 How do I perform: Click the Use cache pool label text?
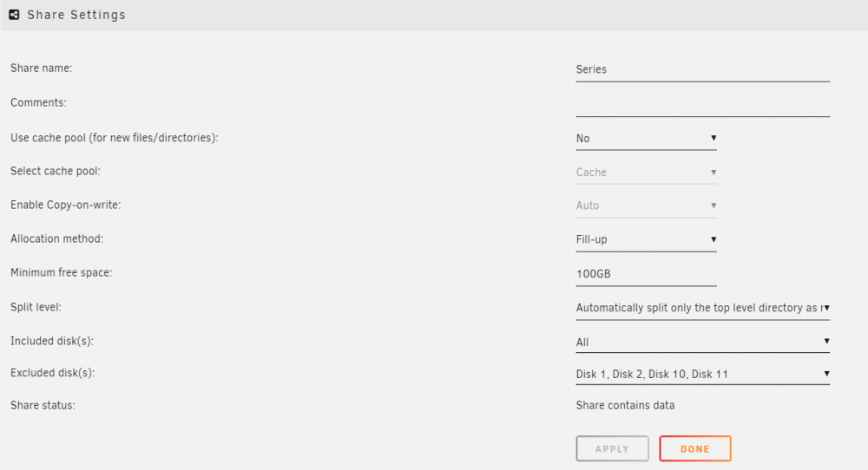(x=115, y=138)
